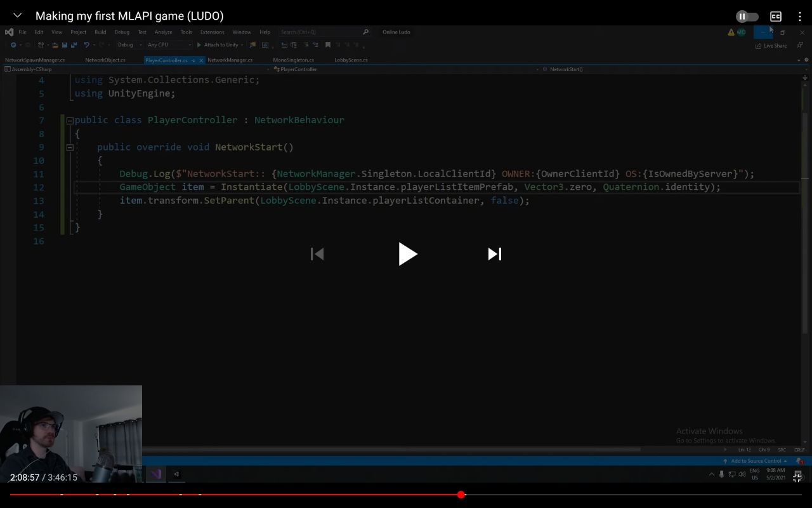Click the Save icon in the Visual Studio toolbar

coord(65,45)
